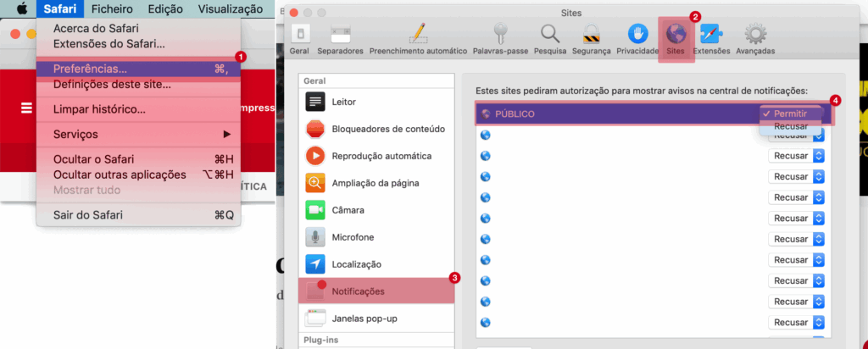868x349 pixels.
Task: Open the Privacidade hand icon pane
Action: pyautogui.click(x=637, y=40)
